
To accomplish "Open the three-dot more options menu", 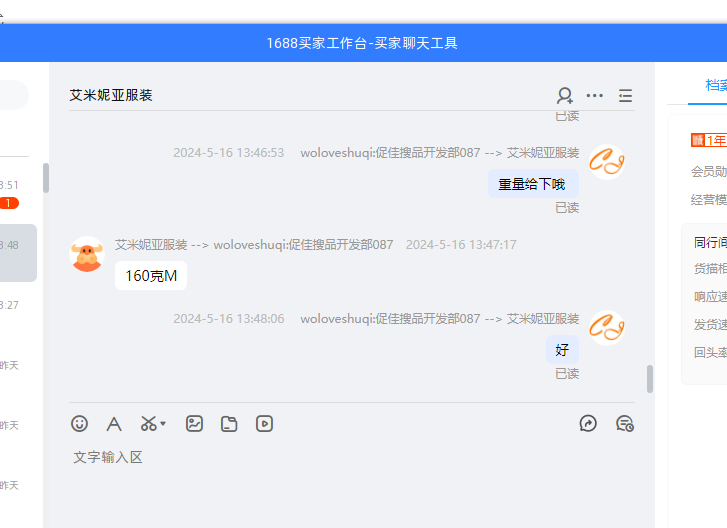I will 595,95.
